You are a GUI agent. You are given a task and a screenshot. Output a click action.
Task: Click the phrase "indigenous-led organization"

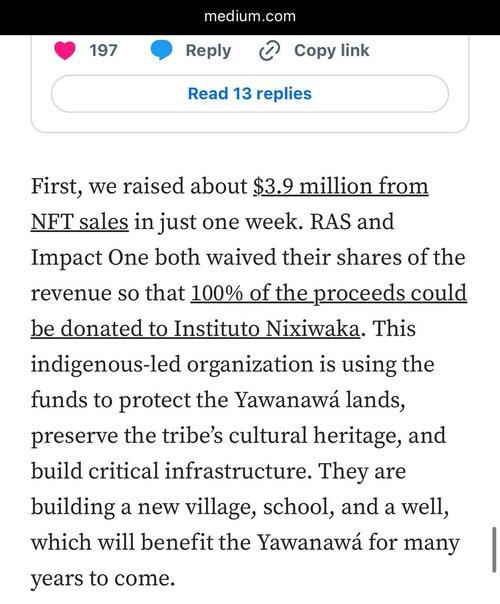pos(172,365)
